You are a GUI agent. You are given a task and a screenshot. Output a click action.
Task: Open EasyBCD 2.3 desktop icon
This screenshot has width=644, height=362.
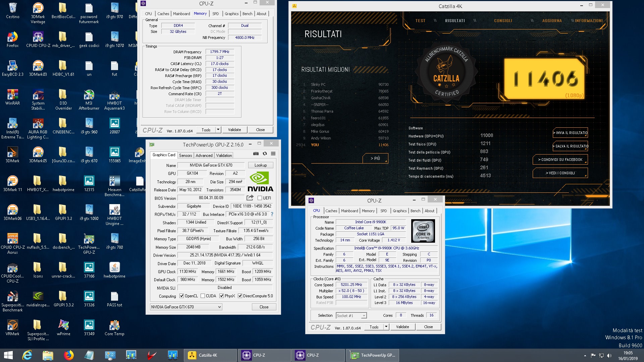coord(12,68)
